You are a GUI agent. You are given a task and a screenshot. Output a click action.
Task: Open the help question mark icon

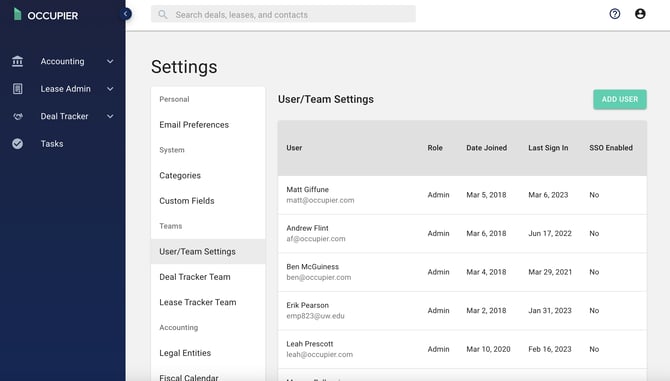pos(614,14)
